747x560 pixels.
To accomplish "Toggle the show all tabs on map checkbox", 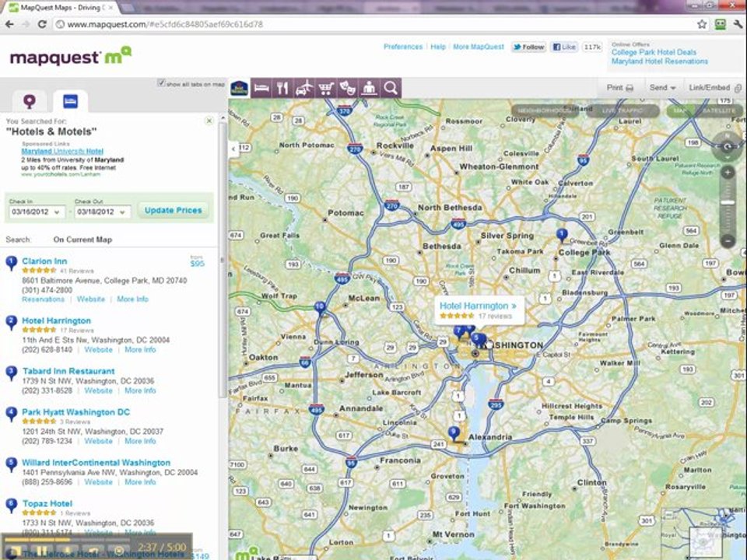I will (162, 83).
